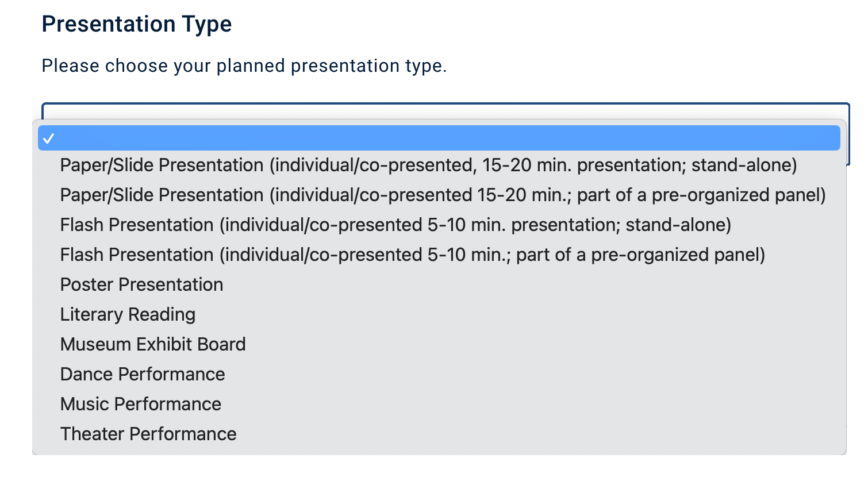
Task: Pick the 15-20 min. stand-alone presentation entry
Action: [428, 165]
